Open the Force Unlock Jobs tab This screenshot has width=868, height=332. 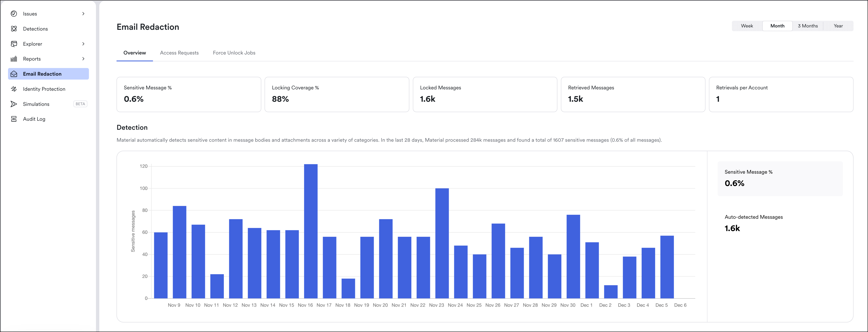[234, 53]
